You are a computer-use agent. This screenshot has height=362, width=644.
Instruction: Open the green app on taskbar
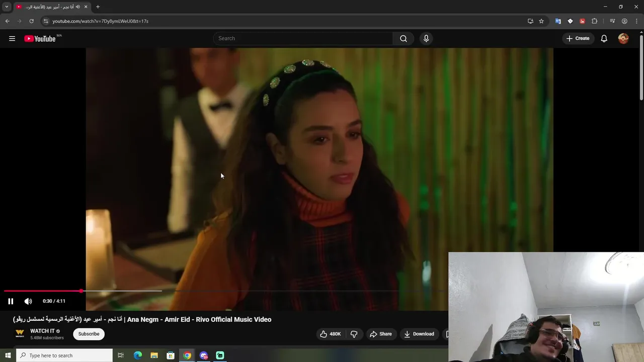coord(220,355)
